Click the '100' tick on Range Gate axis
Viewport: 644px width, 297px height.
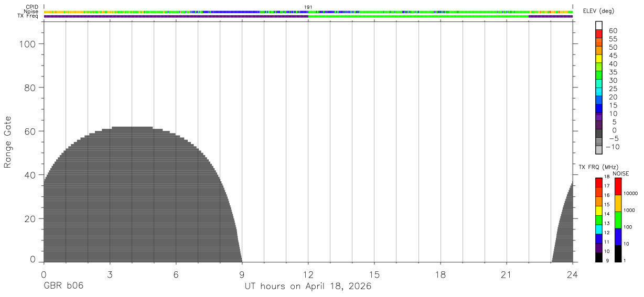click(x=28, y=45)
